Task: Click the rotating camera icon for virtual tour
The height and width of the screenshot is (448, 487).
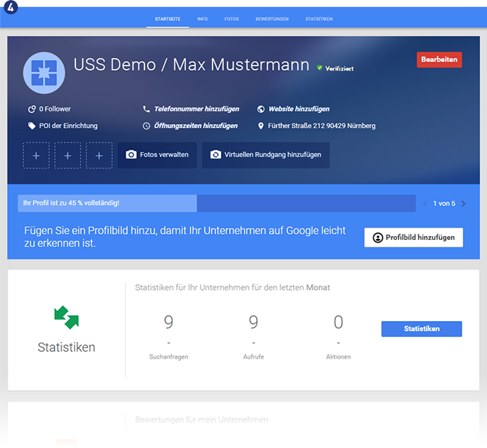Action: [216, 154]
